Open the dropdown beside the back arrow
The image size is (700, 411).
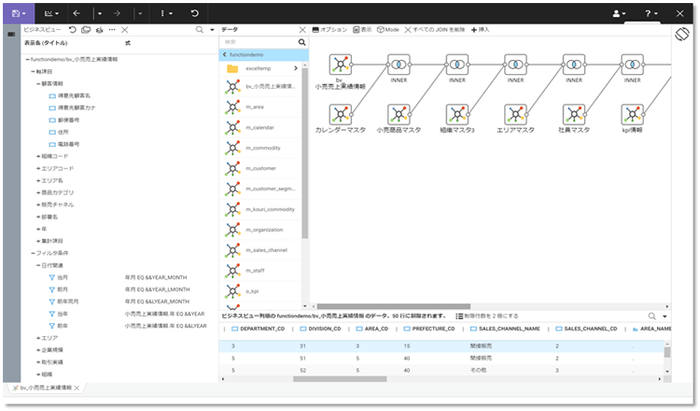pos(100,14)
